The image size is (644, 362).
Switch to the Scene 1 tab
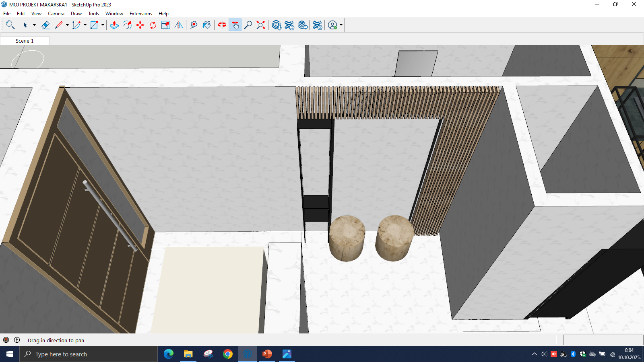tap(25, 41)
